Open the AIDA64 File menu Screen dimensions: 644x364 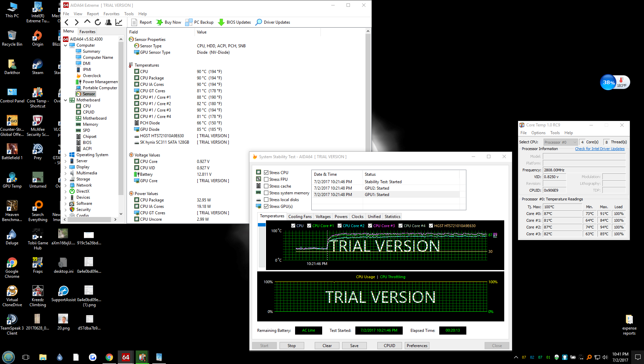pos(66,14)
